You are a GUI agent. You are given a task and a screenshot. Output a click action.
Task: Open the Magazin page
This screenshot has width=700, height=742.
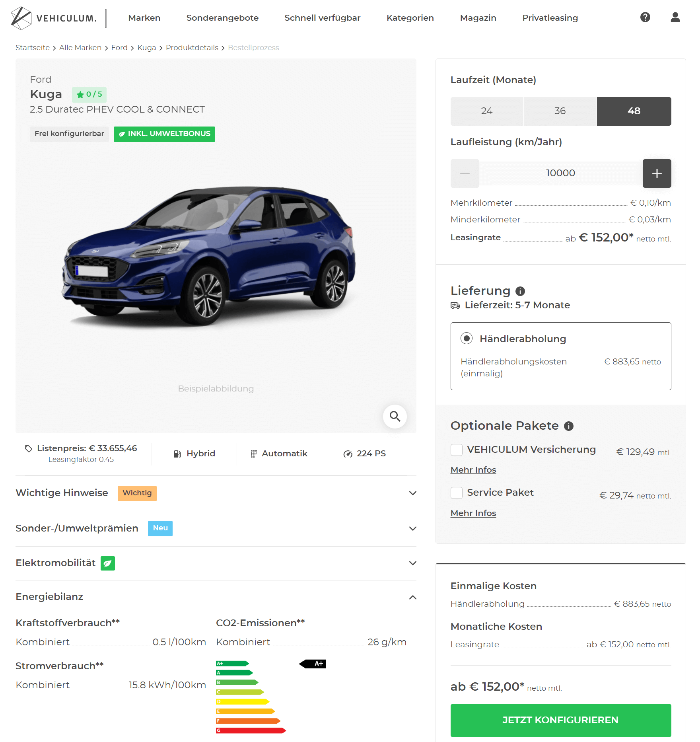click(478, 18)
